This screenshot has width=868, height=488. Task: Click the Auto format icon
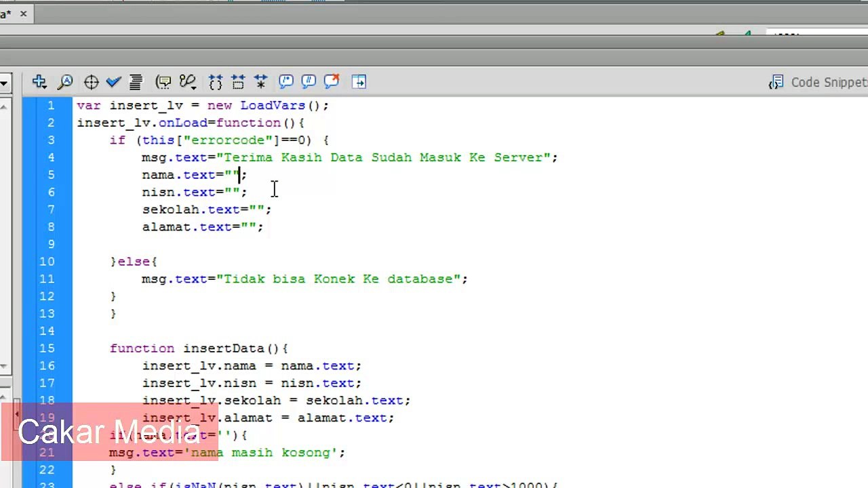(x=136, y=82)
